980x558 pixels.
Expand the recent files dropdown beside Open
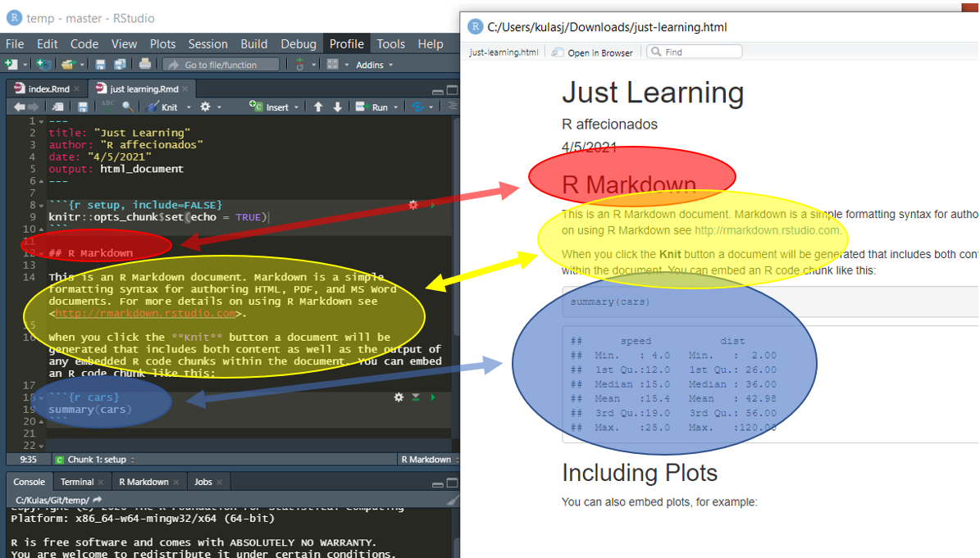point(82,65)
